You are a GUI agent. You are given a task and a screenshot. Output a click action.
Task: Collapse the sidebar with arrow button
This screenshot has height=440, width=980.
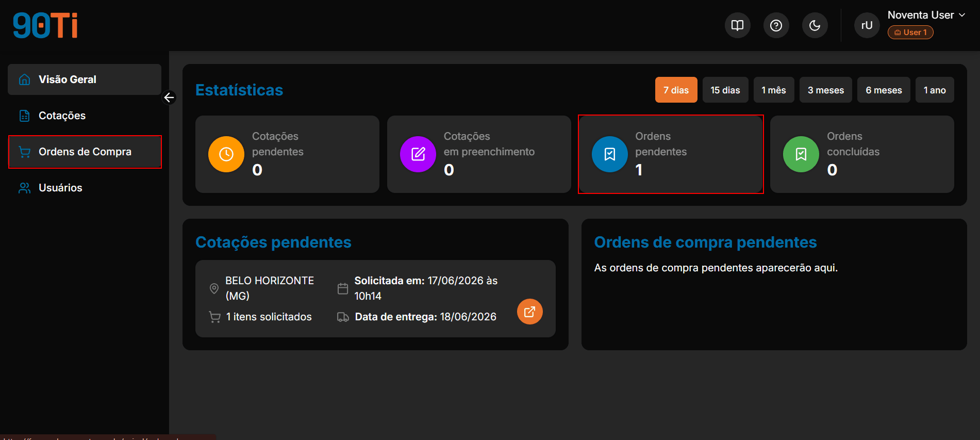pyautogui.click(x=169, y=97)
